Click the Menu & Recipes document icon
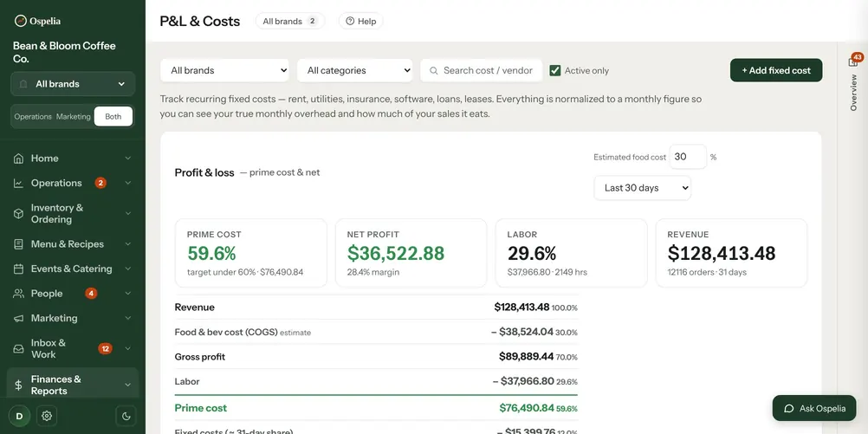This screenshot has width=868, height=434. 18,244
